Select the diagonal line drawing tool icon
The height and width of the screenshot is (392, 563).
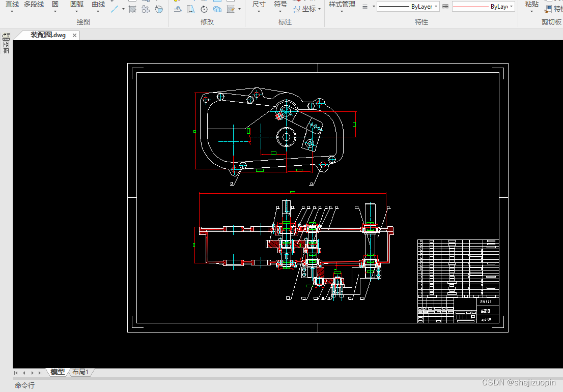click(115, 9)
